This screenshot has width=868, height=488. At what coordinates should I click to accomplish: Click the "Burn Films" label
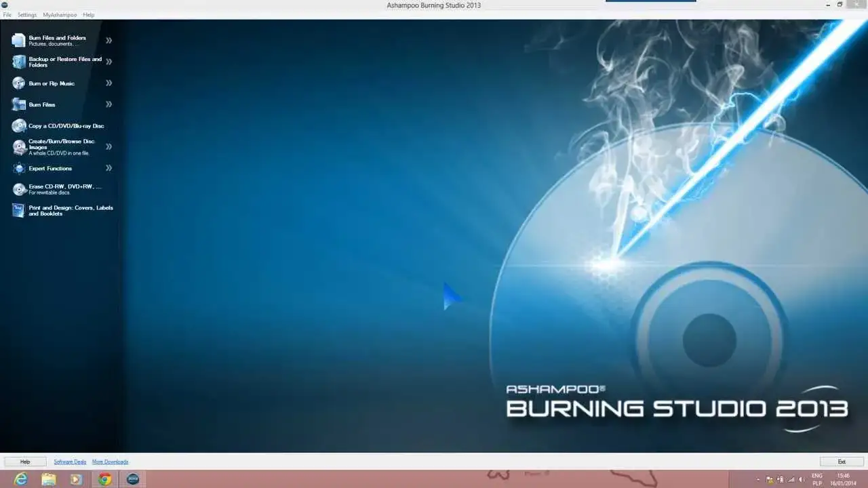[42, 105]
